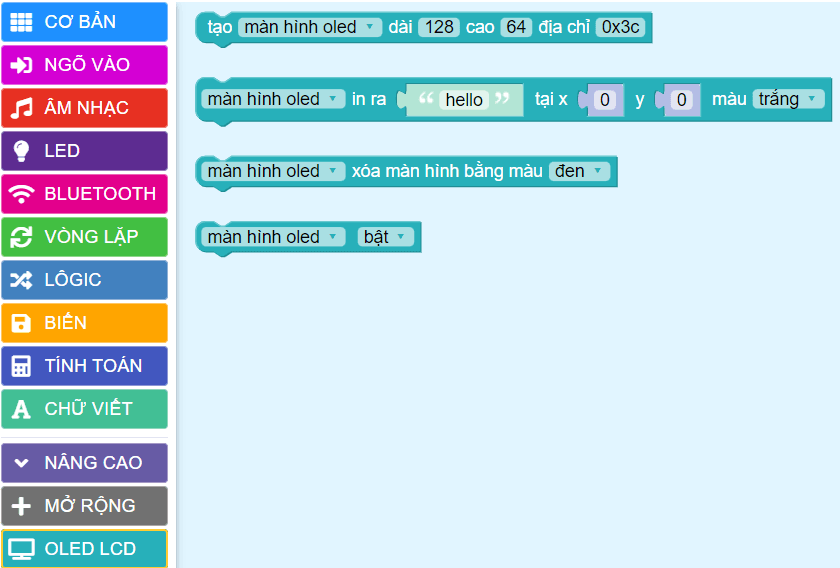
Task: Expand the NÂNG CAO advanced section
Action: tap(84, 463)
